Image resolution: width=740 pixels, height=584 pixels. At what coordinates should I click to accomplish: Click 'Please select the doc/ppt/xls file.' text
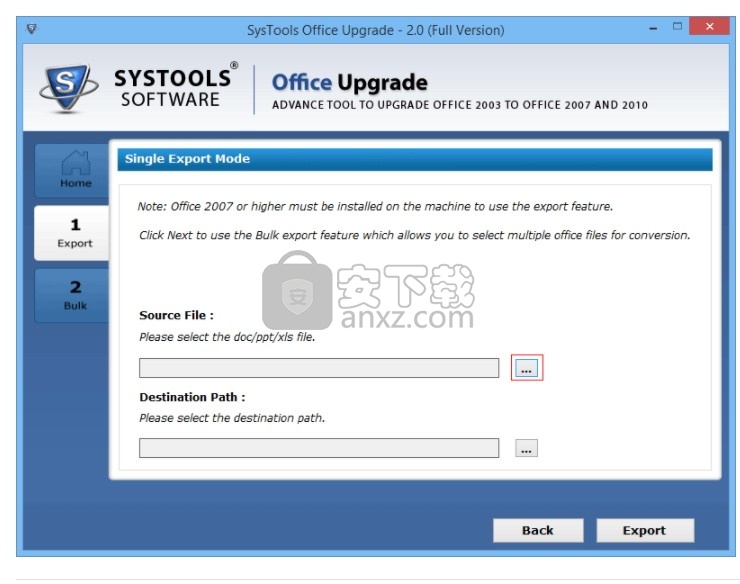tap(227, 337)
